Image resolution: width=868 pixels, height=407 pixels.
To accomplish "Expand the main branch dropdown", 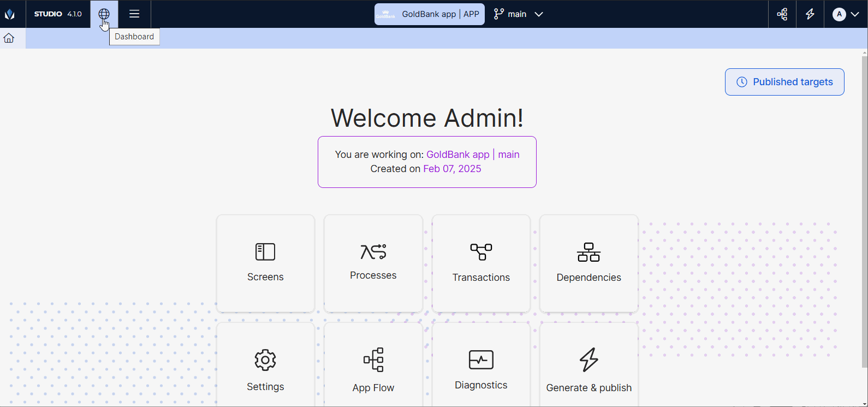I will [519, 14].
